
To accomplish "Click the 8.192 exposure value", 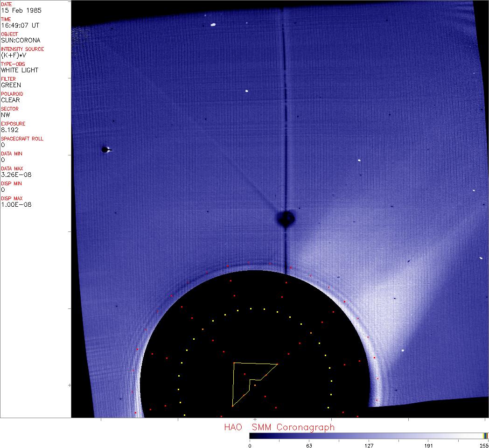I will click(9, 130).
